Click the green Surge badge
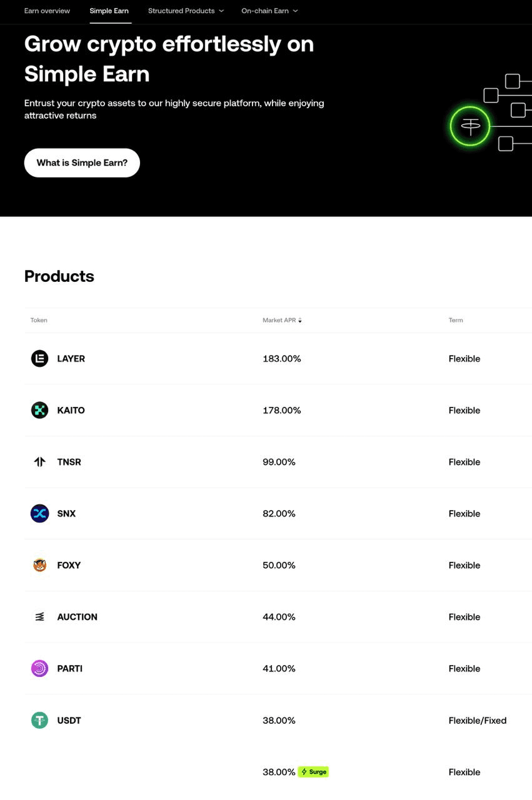Image resolution: width=532 pixels, height=800 pixels. (x=313, y=772)
